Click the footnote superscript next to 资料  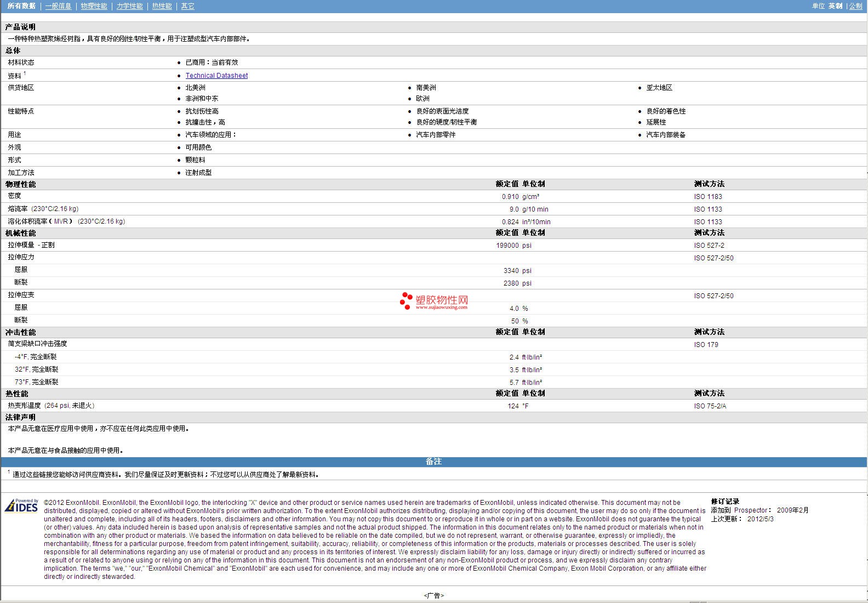(x=25, y=73)
